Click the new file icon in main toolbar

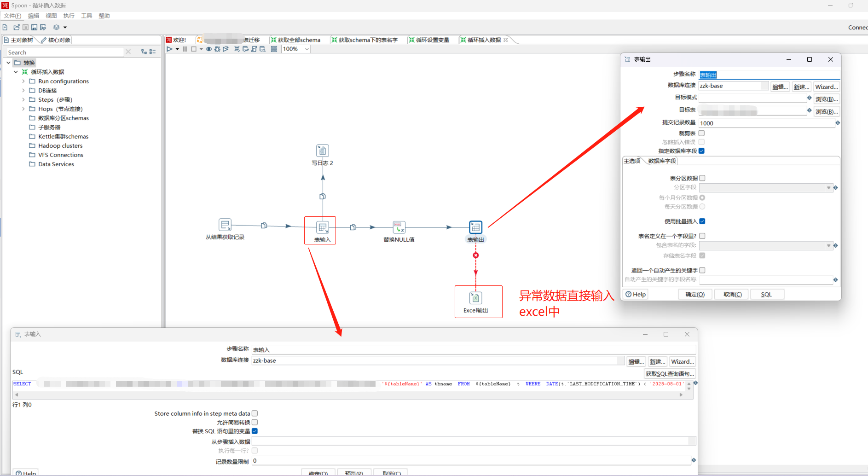5,27
